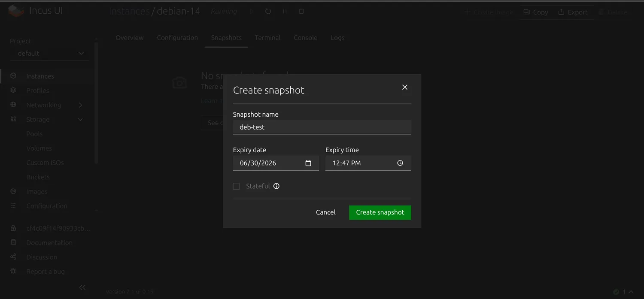
Task: Open the Discussion link
Action: click(42, 257)
